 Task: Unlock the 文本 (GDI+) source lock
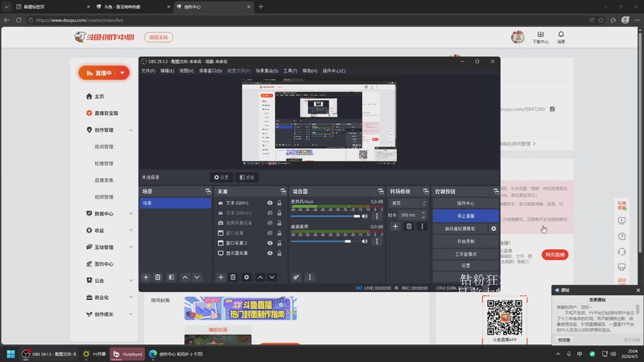click(279, 203)
